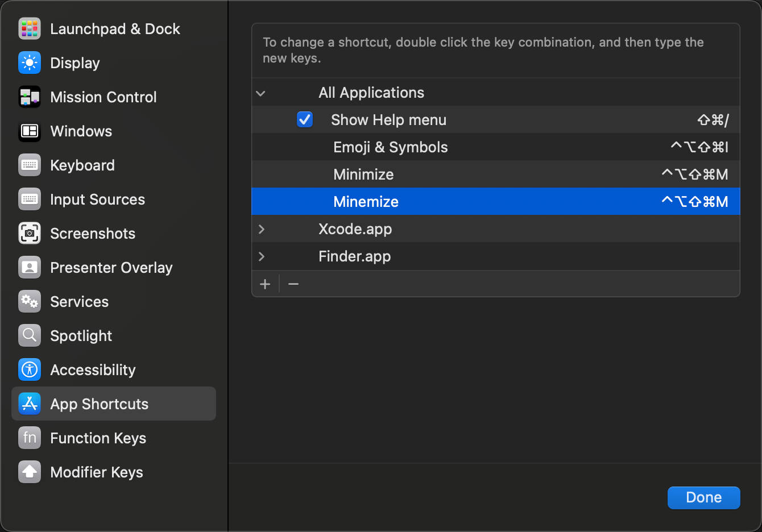Click the Minimize row key combination
The width and height of the screenshot is (762, 532).
(x=695, y=174)
